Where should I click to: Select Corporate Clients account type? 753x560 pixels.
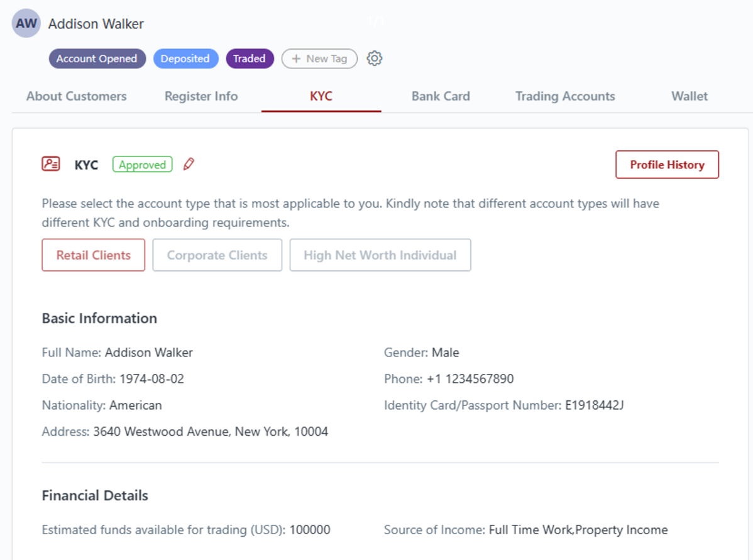point(217,255)
